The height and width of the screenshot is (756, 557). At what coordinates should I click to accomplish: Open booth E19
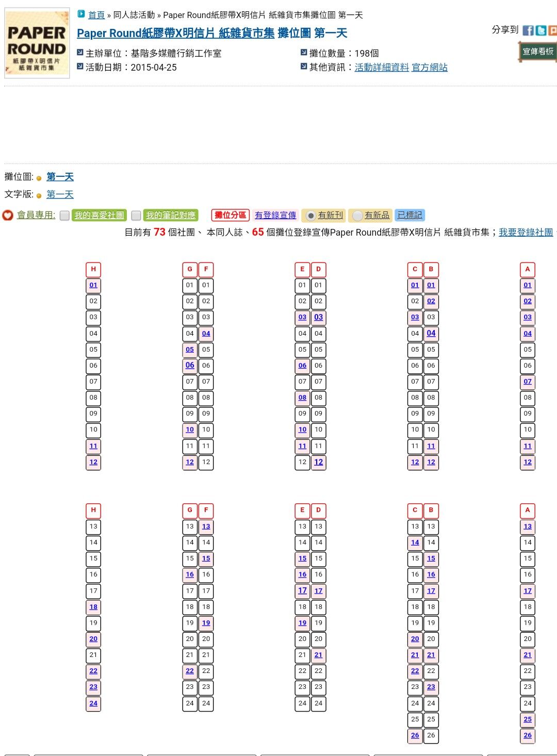point(302,623)
